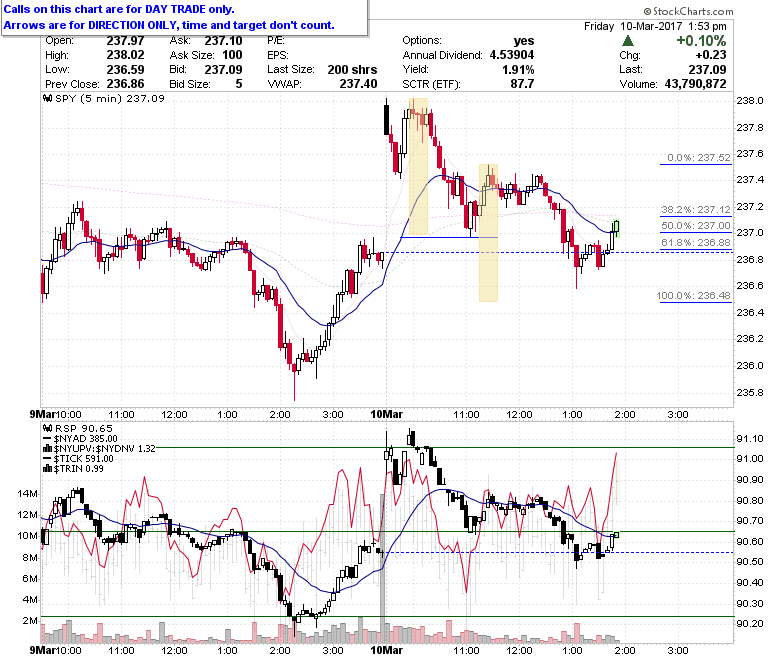Click the 'Friday 10-Mar-2017 1:53 pm' timestamp
Viewport: 780px width, 659px height.
point(655,26)
